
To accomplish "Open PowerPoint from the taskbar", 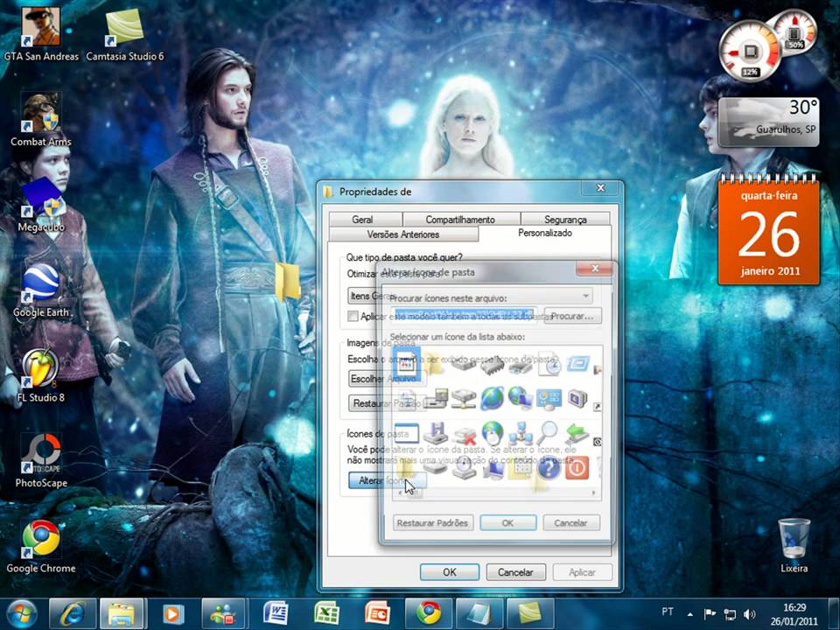I will [377, 613].
